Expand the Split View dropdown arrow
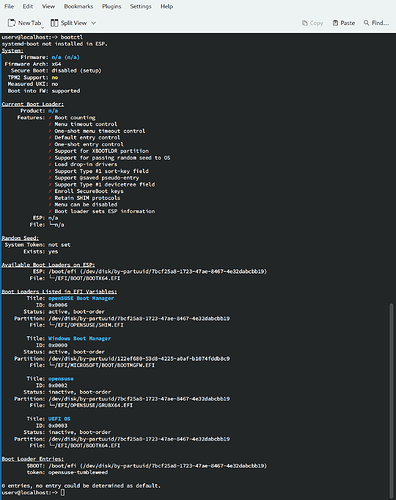Screen dimensions: 396x500 click(94, 23)
